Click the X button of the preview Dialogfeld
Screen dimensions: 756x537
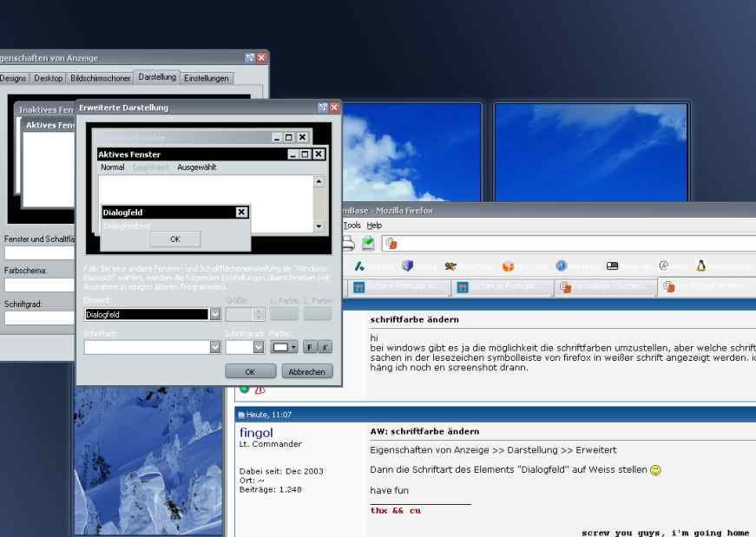pos(241,212)
